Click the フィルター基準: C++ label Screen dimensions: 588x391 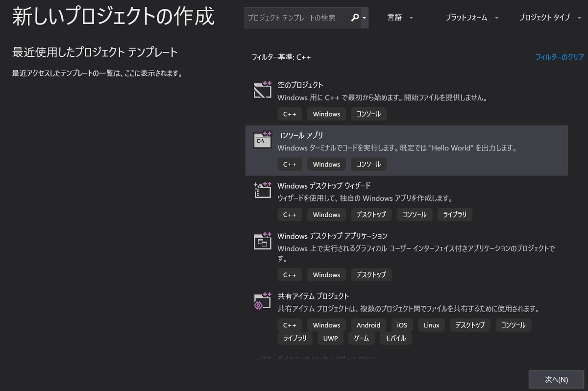[x=281, y=57]
